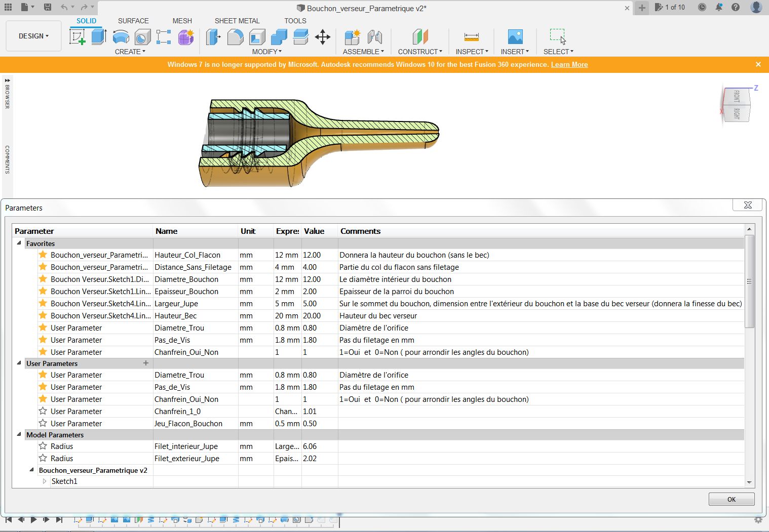This screenshot has width=769, height=532.
Task: Open the DESIGN workspace dropdown
Action: tap(33, 36)
